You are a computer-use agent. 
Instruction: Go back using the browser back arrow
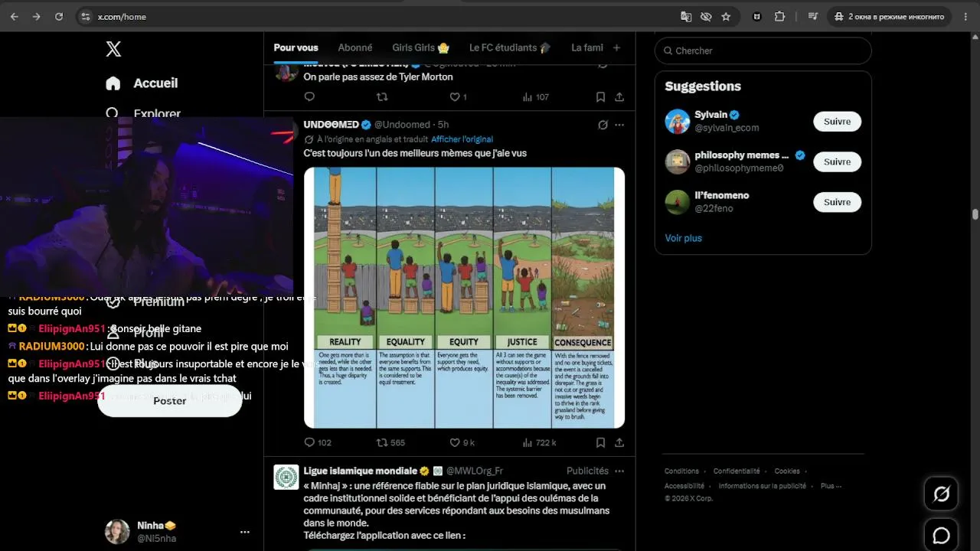pyautogui.click(x=15, y=16)
